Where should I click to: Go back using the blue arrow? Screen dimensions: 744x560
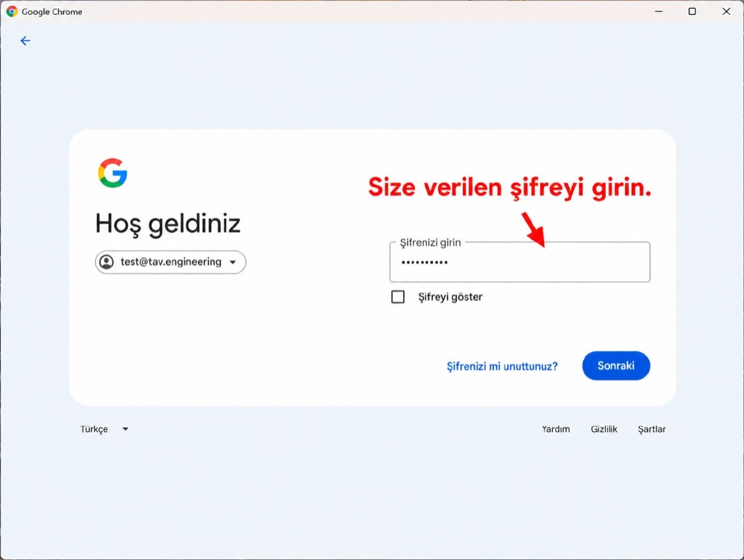click(x=25, y=41)
